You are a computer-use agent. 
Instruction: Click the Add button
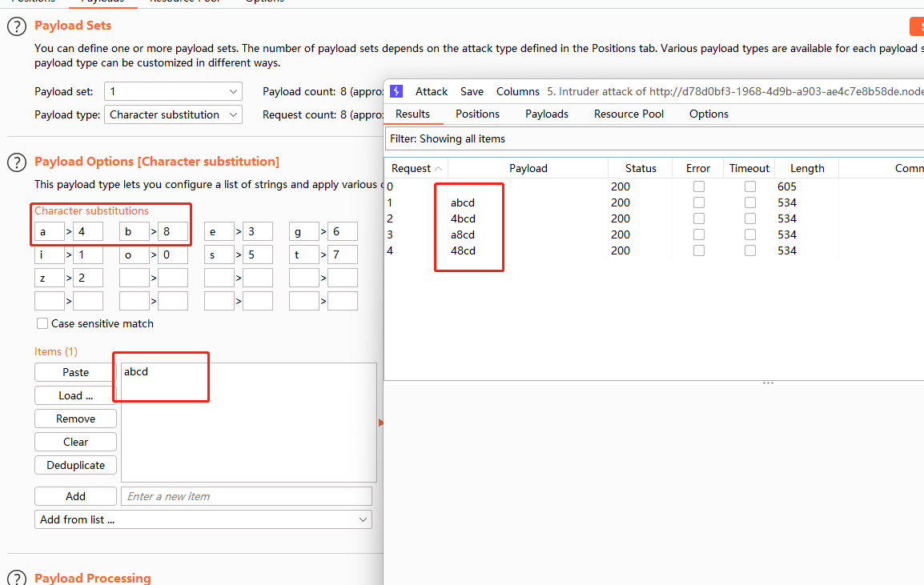pyautogui.click(x=75, y=496)
